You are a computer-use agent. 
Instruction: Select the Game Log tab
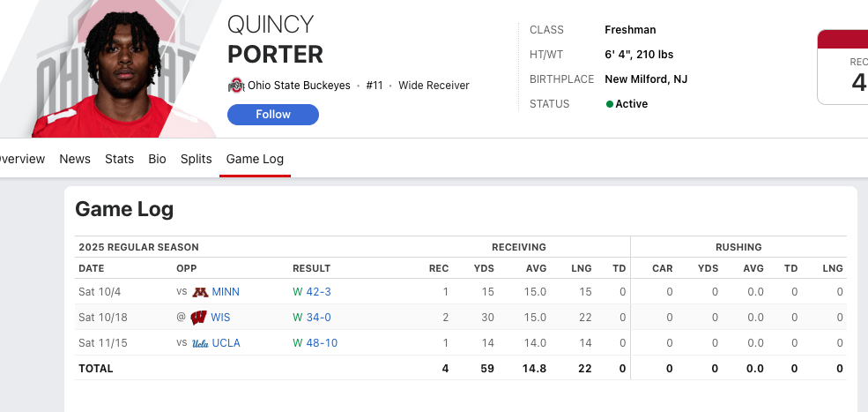[255, 159]
